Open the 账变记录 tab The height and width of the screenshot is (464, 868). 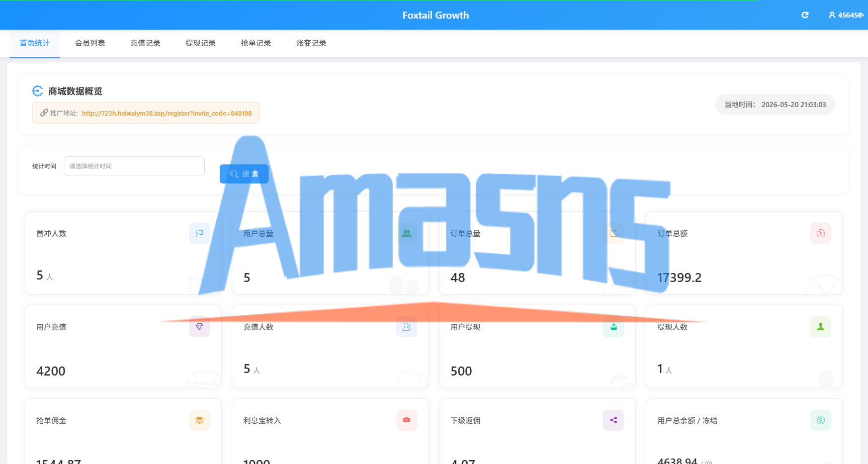(311, 43)
